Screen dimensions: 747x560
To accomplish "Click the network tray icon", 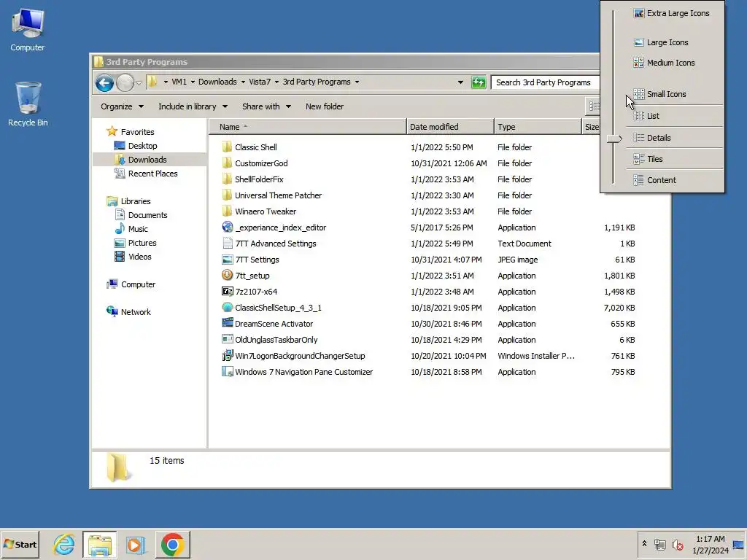I will (x=659, y=544).
